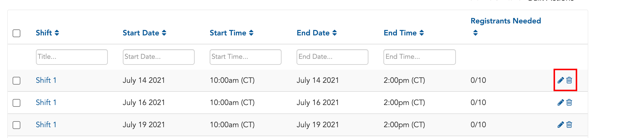
Task: Sort table by End Date column
Action: click(317, 33)
